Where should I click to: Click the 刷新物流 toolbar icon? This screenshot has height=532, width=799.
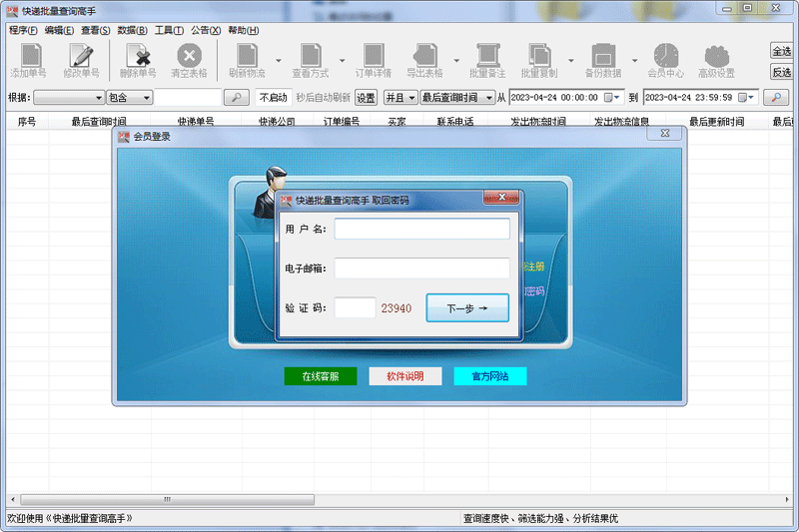click(247, 61)
